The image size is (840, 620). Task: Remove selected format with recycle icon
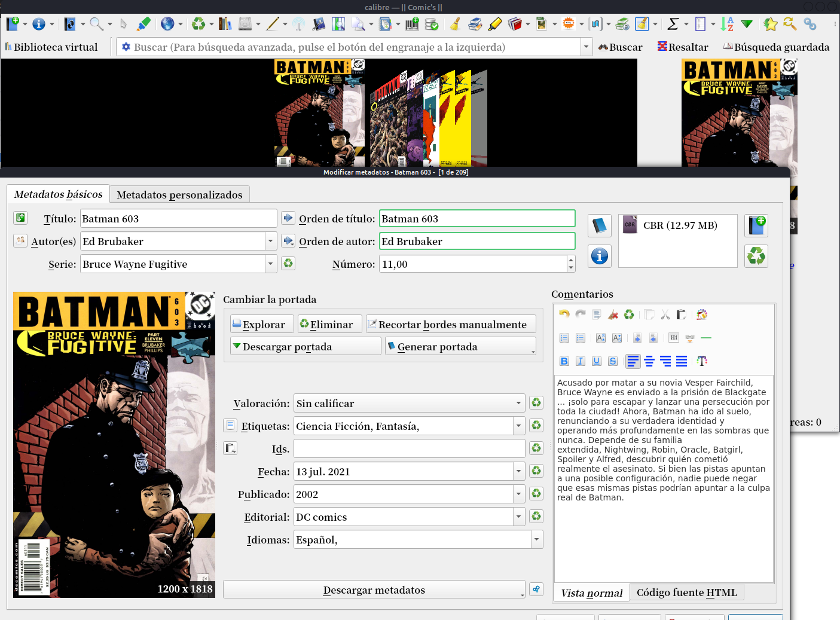click(756, 256)
